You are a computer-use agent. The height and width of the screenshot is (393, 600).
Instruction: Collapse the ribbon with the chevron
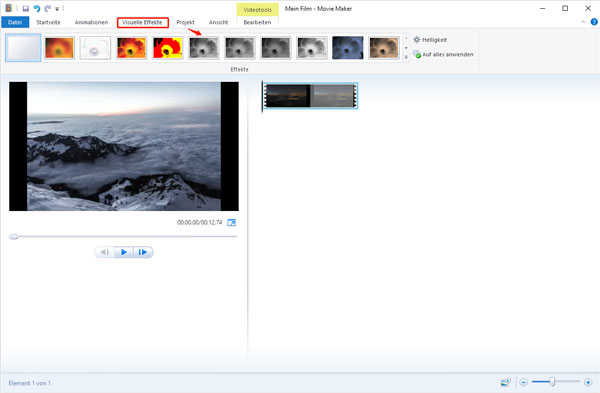click(x=583, y=22)
